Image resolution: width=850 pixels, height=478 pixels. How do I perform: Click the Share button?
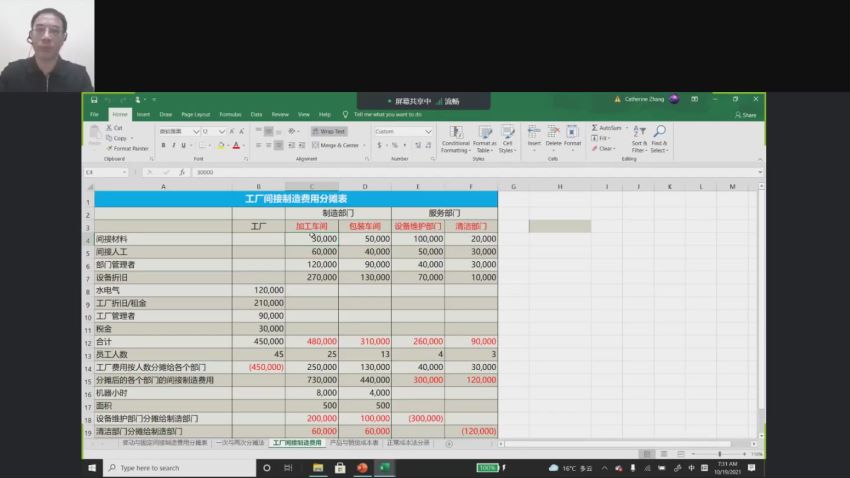[745, 115]
